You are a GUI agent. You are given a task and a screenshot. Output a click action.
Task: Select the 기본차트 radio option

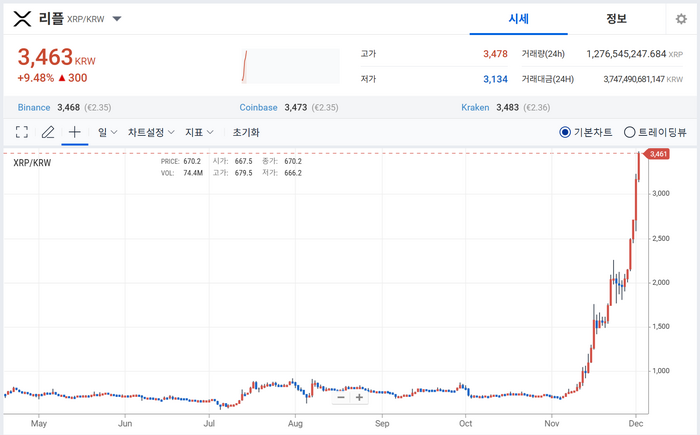[x=565, y=132]
